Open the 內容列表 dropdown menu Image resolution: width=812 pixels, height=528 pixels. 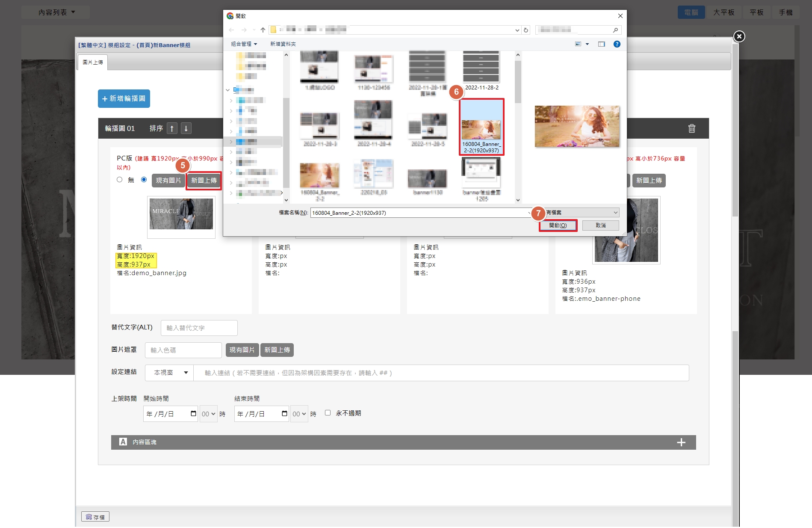tap(56, 12)
